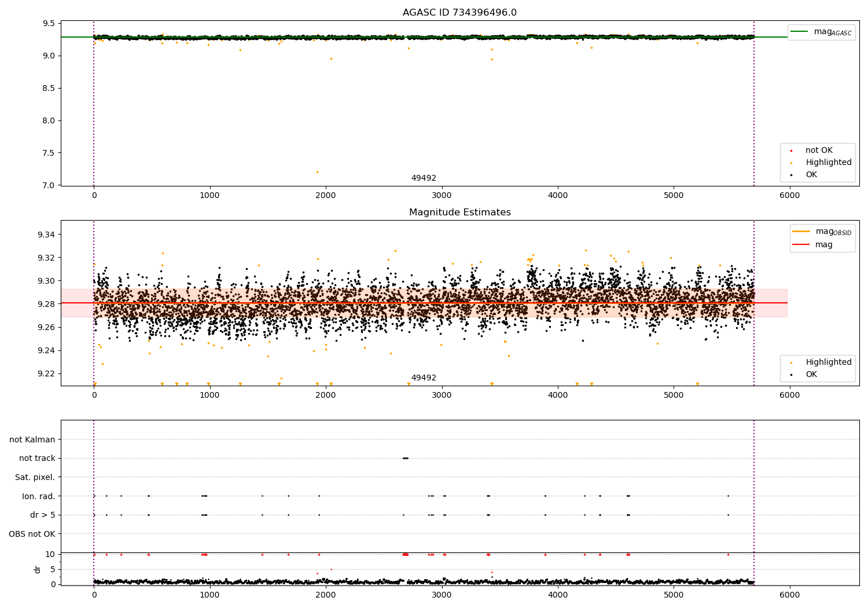The width and height of the screenshot is (868, 608).
Task: Click the 'OK' legend label in the top plot
Action: pyautogui.click(x=811, y=175)
